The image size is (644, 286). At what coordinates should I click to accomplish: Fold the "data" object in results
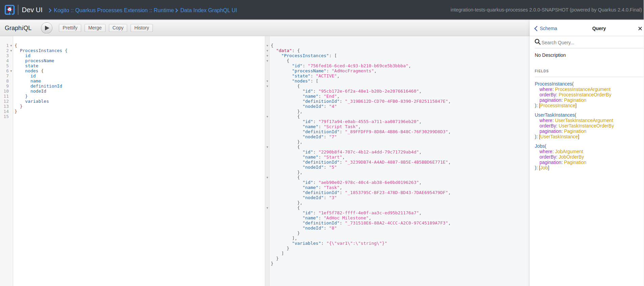coord(267,51)
